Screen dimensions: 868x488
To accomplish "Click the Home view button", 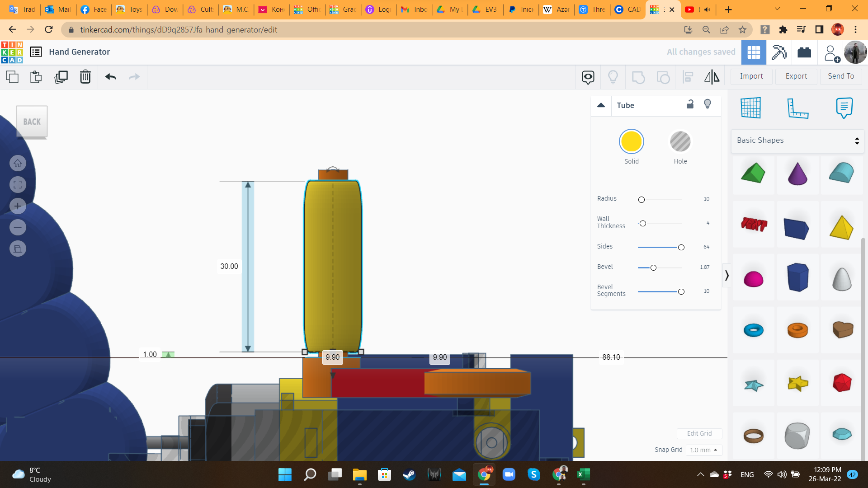I will point(18,163).
